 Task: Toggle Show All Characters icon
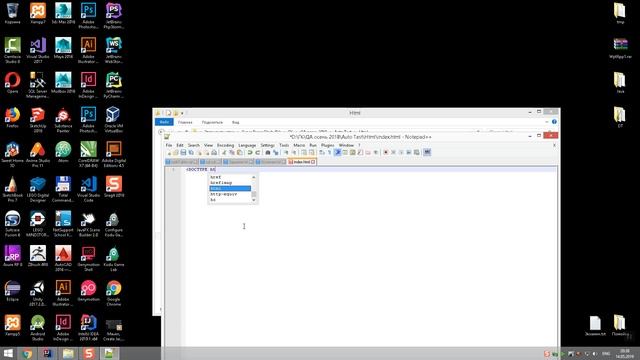[329, 152]
